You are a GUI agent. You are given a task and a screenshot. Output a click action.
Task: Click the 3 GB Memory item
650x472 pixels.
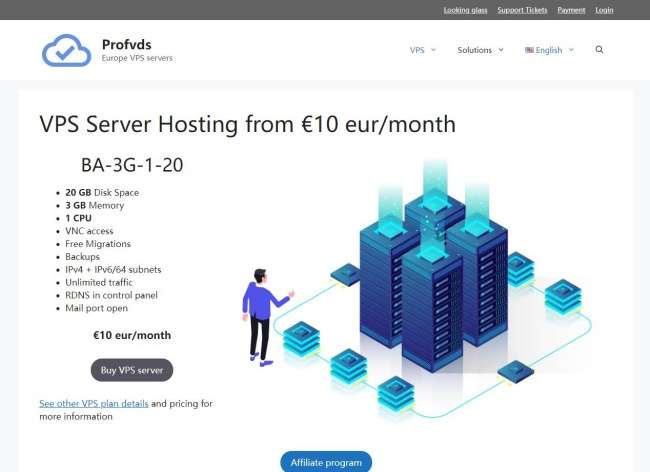click(95, 206)
